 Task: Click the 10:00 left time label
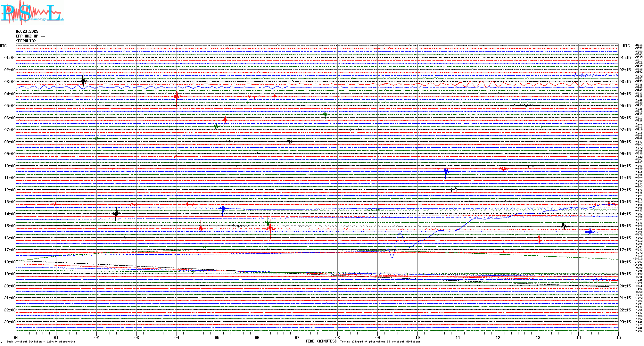[10, 166]
